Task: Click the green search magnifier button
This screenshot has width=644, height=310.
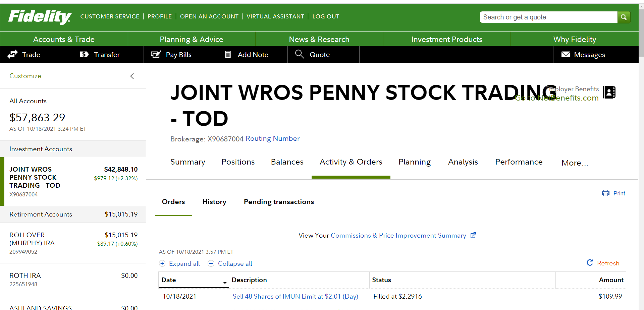Action: tap(624, 17)
